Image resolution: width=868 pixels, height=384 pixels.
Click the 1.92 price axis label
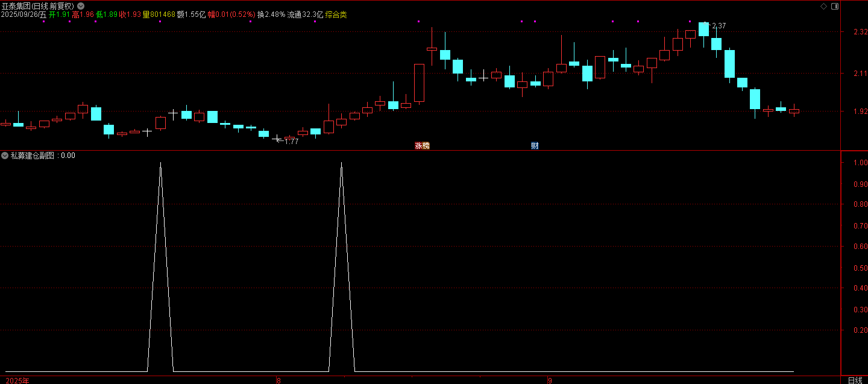(x=860, y=112)
